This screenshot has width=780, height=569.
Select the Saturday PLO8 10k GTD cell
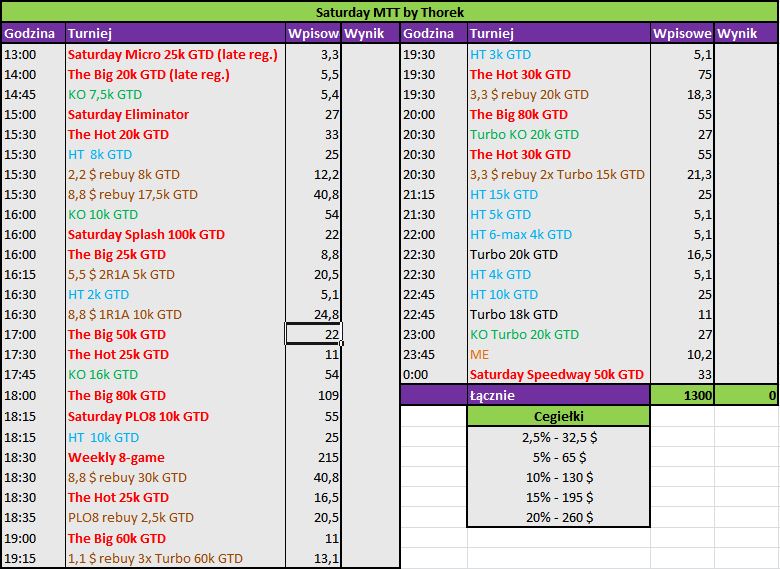pos(175,416)
